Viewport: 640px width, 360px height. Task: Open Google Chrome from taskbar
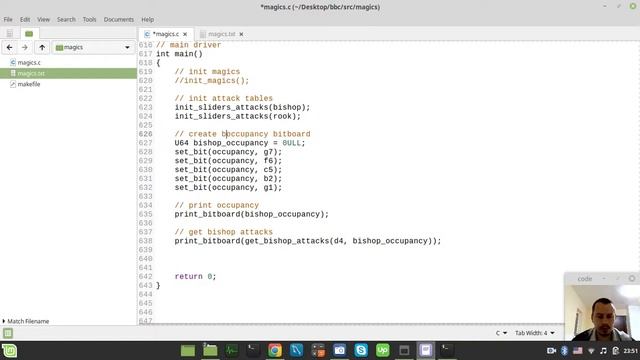[x=275, y=351]
